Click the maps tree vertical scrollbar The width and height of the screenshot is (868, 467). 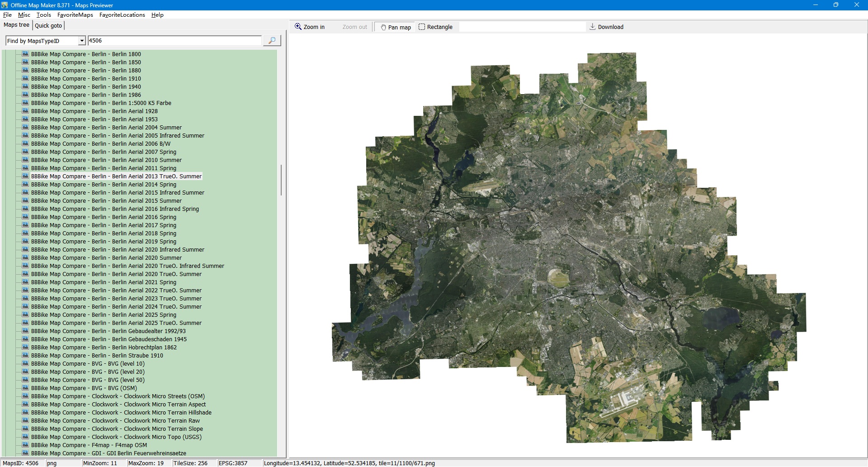click(x=281, y=180)
